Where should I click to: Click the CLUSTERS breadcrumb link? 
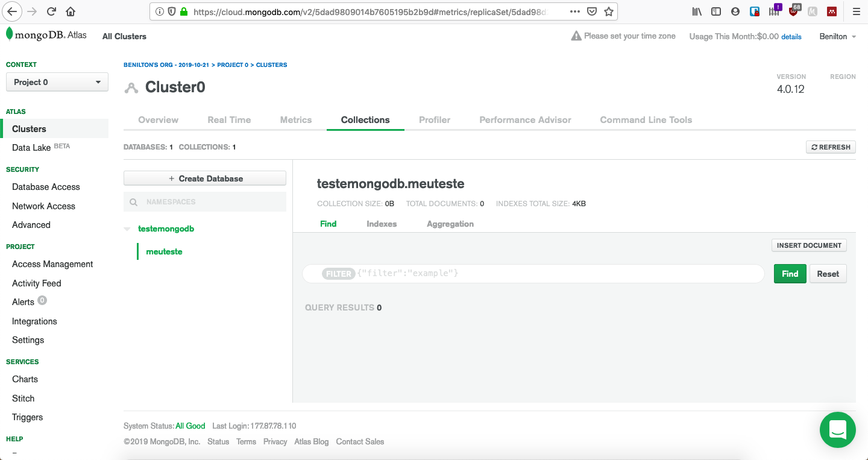click(x=272, y=65)
